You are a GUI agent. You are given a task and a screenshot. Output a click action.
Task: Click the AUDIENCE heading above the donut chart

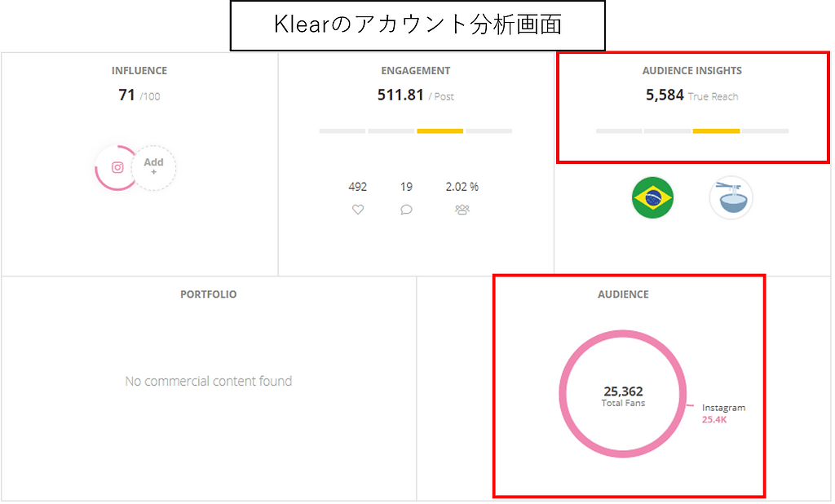(623, 294)
